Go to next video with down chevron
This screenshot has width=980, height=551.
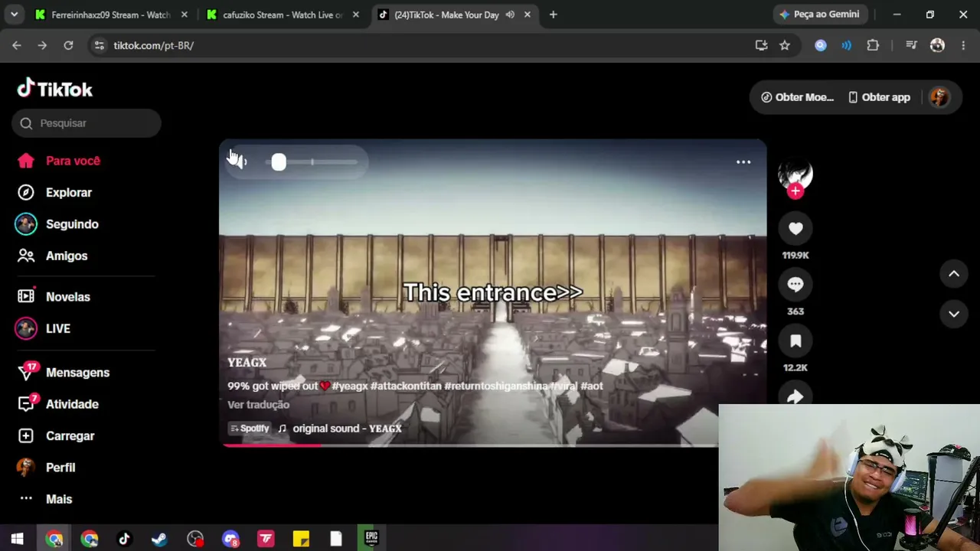(x=954, y=314)
